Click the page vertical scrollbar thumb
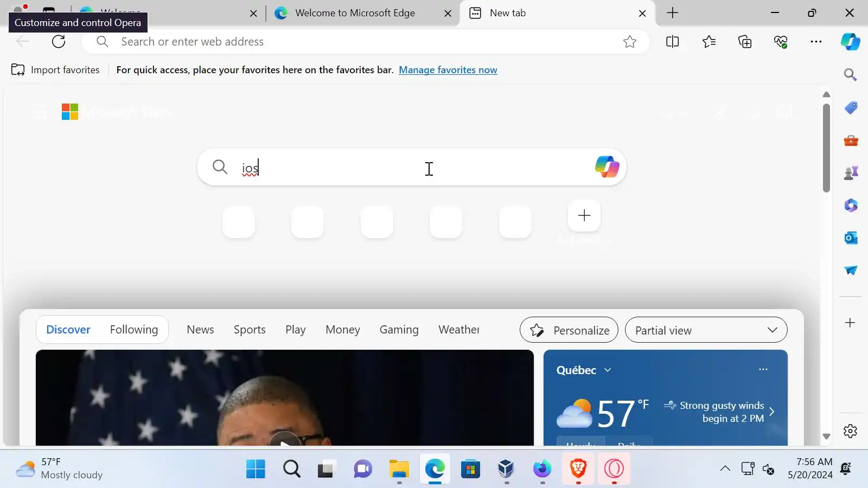The image size is (868, 488). (x=826, y=148)
